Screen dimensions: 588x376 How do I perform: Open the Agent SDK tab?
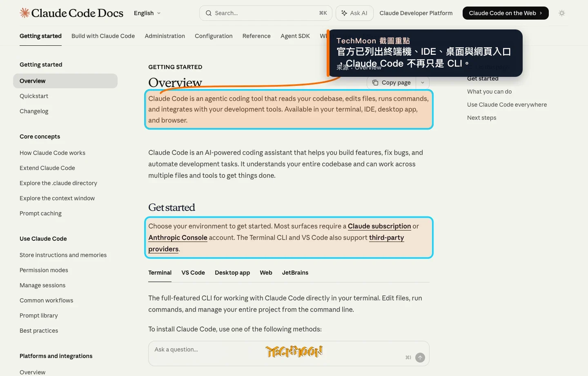click(x=295, y=36)
